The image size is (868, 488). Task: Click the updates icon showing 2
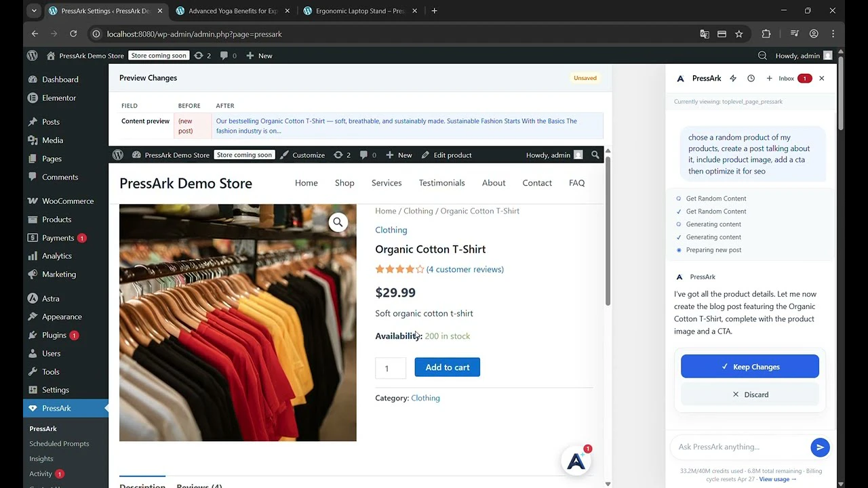click(x=202, y=56)
